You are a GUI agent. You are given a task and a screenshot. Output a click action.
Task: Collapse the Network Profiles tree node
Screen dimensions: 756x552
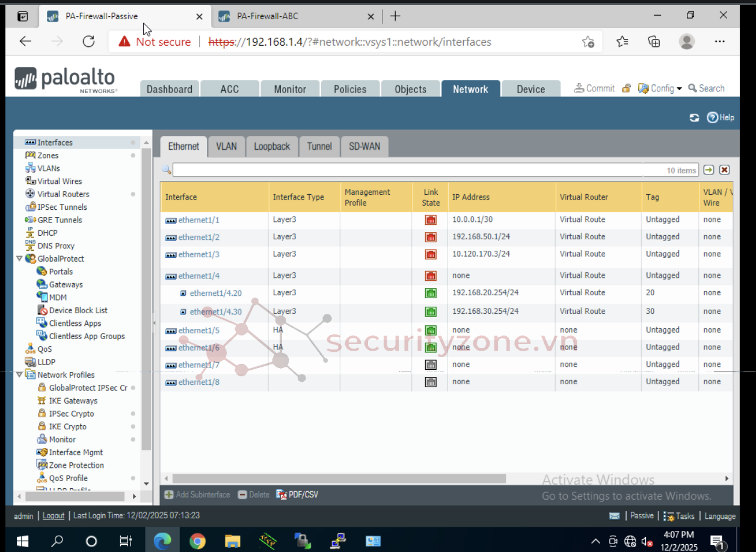pos(20,375)
